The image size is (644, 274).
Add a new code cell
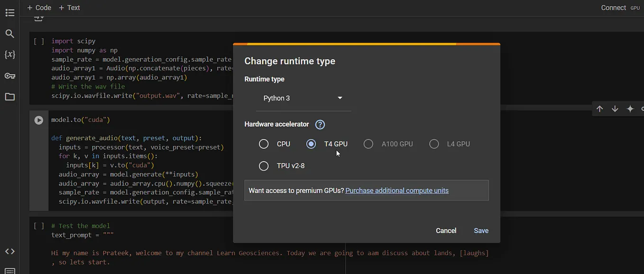tap(38, 8)
